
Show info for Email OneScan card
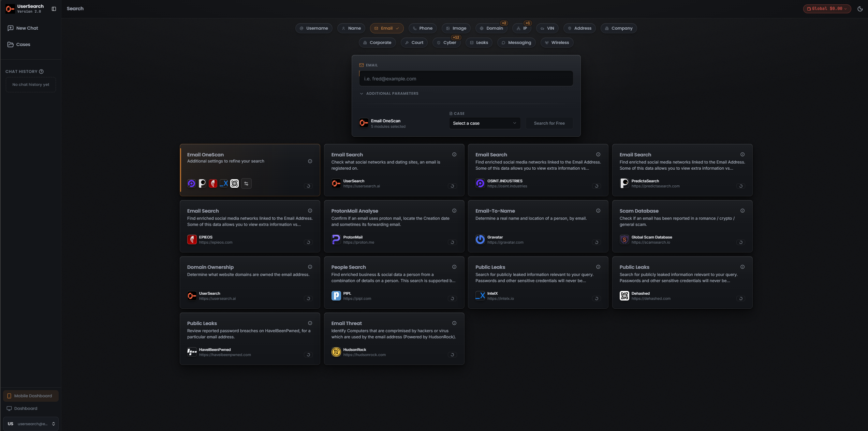pos(310,161)
